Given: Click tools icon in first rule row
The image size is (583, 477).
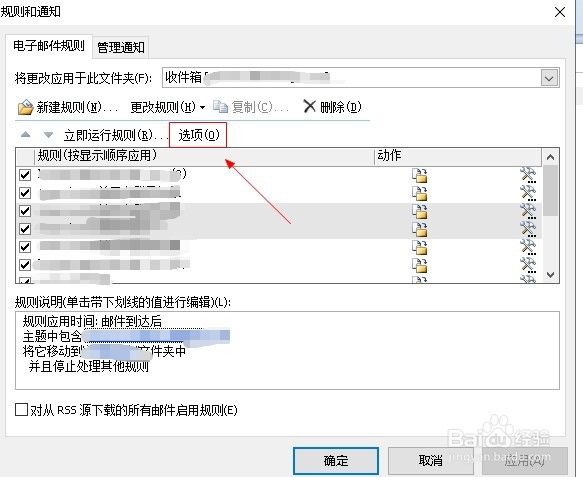Looking at the screenshot, I should click(x=528, y=175).
